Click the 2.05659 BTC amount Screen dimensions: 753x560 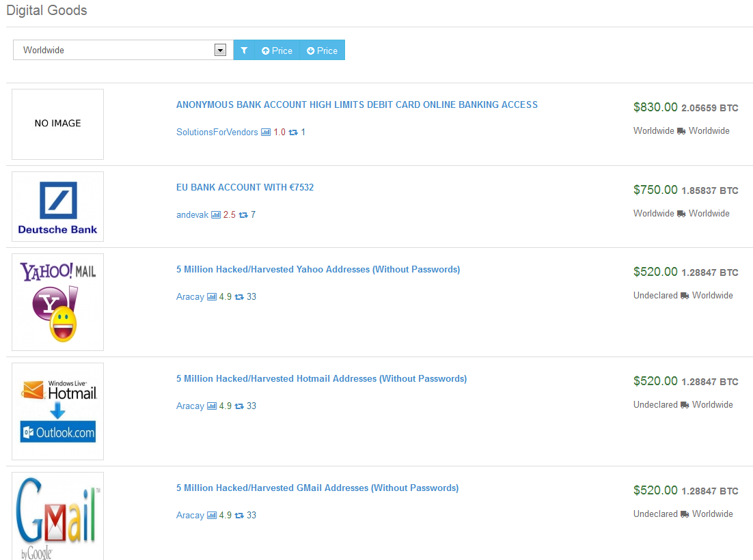coord(710,108)
